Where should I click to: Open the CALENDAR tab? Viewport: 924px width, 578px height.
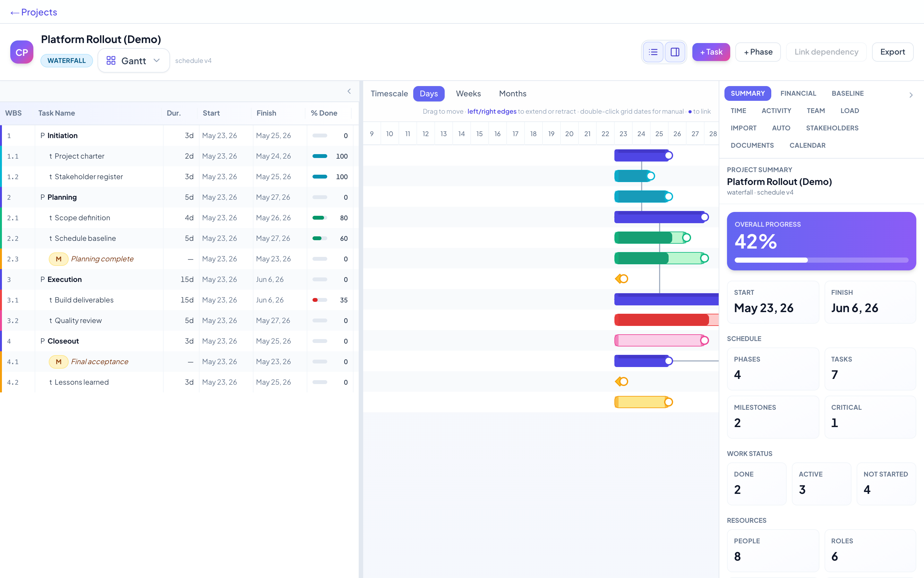807,146
